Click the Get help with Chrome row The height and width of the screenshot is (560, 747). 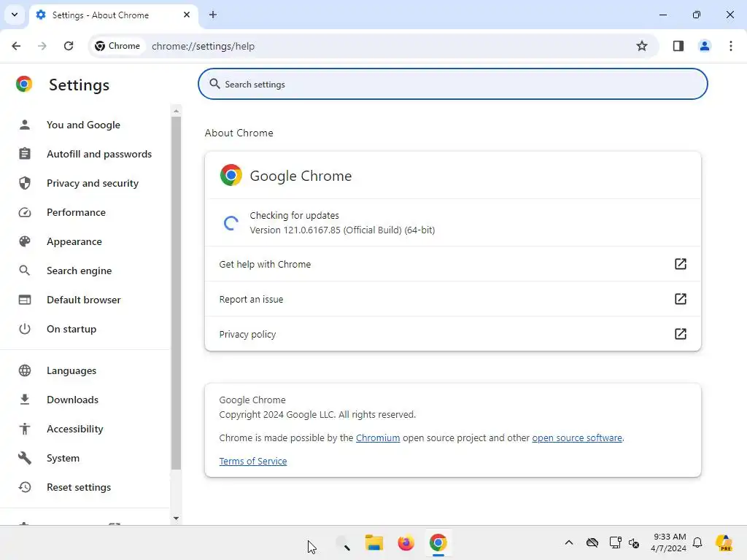pos(452,264)
